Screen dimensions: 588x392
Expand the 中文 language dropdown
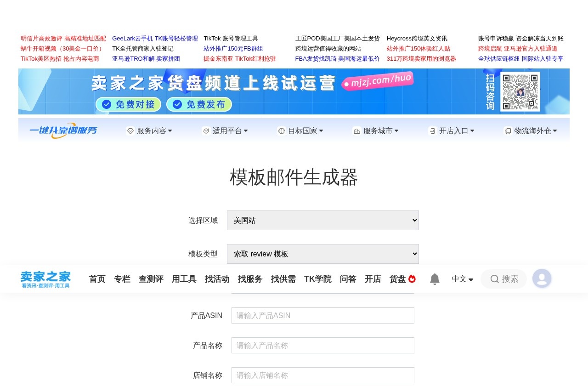pos(462,279)
